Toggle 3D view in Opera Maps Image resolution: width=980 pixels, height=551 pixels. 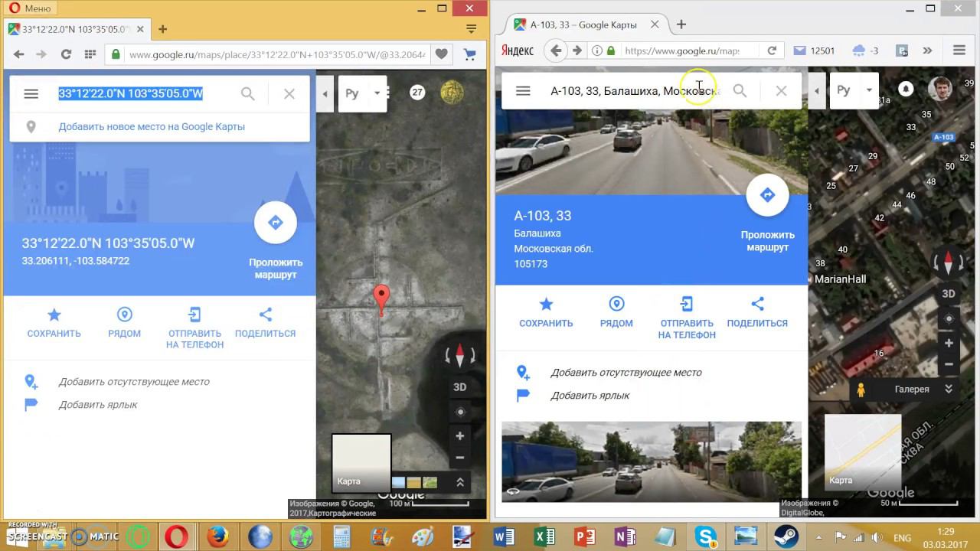[459, 386]
